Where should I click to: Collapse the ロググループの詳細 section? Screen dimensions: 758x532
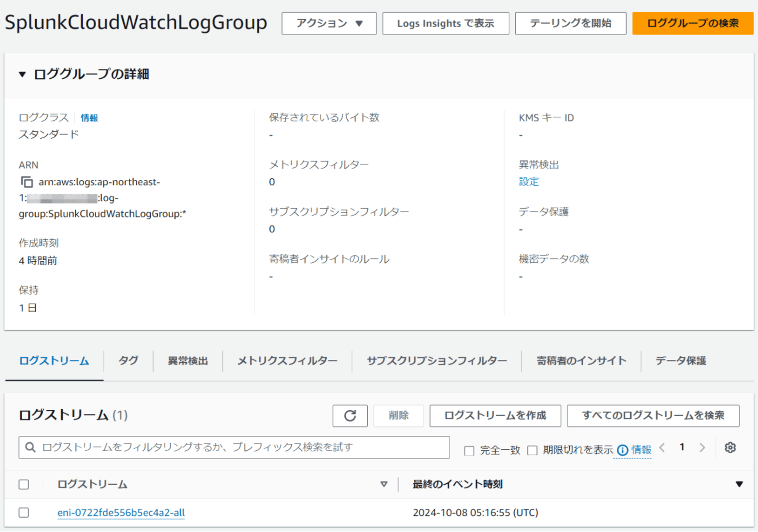coord(22,74)
